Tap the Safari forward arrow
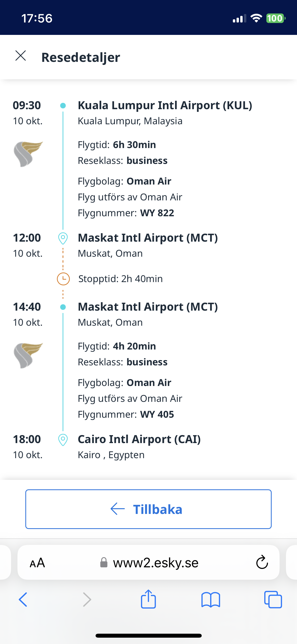 coord(87,599)
